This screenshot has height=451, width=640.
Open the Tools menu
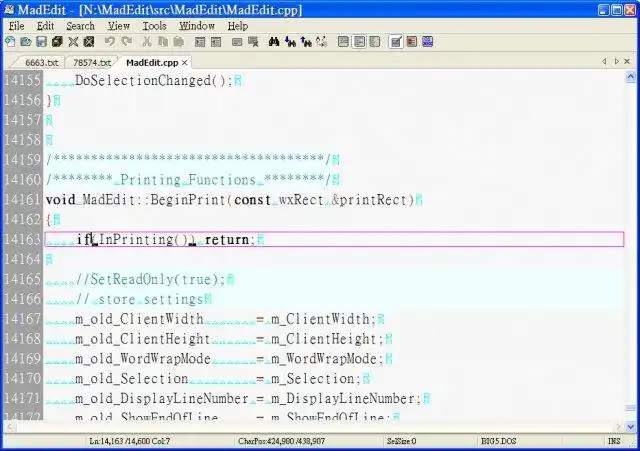(x=154, y=26)
